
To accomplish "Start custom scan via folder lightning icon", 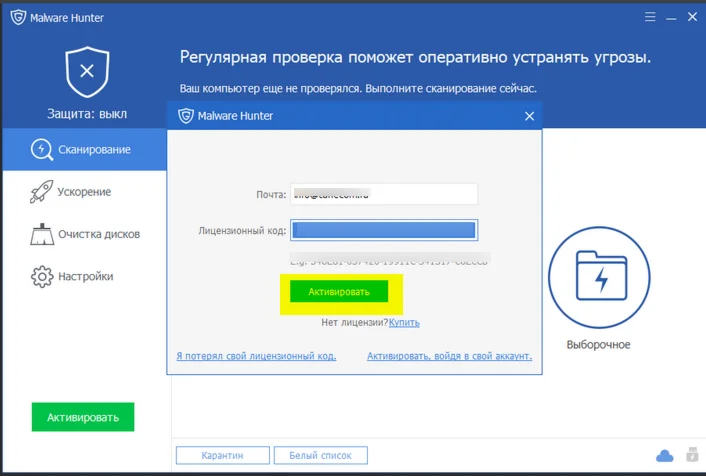I will [x=599, y=277].
